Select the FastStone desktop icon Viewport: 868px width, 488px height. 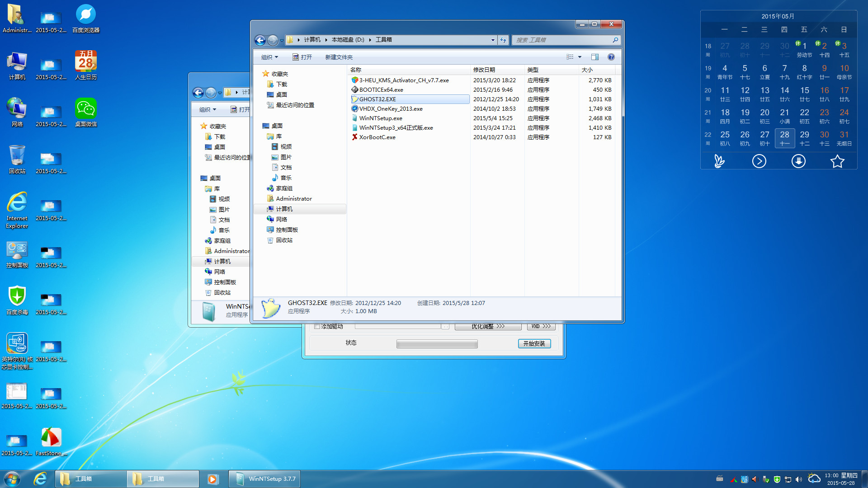[51, 441]
